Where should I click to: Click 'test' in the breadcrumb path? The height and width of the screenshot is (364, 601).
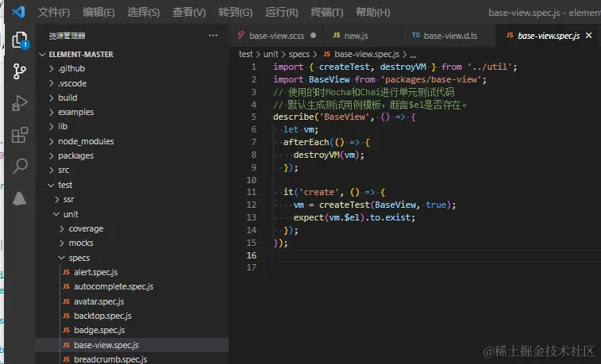[245, 55]
